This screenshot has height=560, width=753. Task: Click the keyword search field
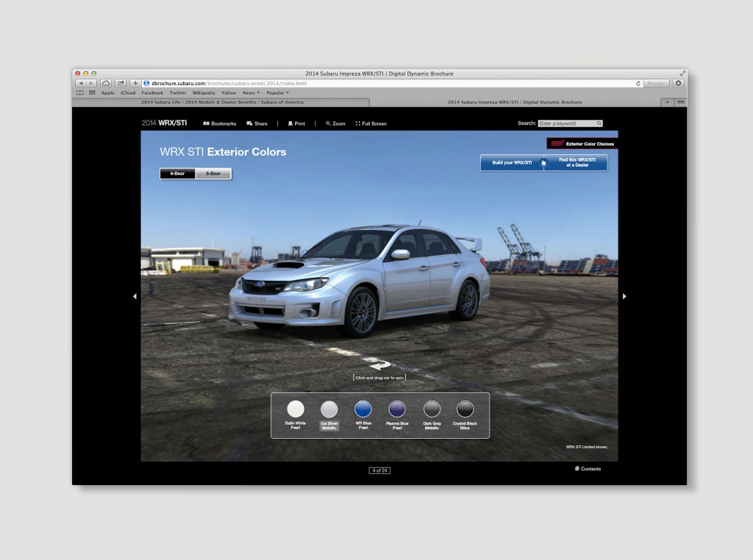pyautogui.click(x=567, y=123)
